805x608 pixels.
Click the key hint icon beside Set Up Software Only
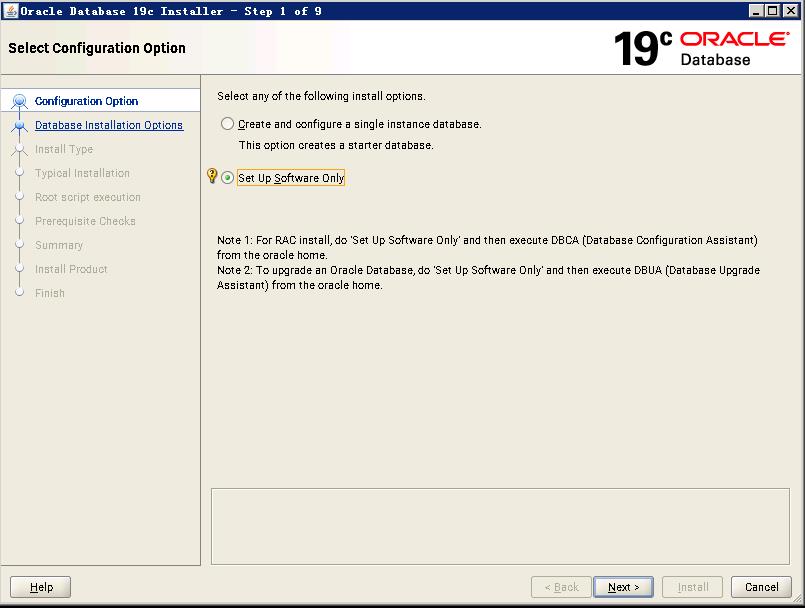tap(212, 176)
